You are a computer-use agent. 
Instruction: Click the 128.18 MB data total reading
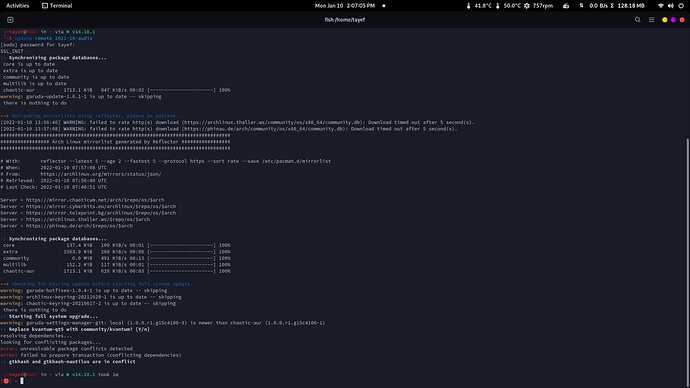coord(631,6)
